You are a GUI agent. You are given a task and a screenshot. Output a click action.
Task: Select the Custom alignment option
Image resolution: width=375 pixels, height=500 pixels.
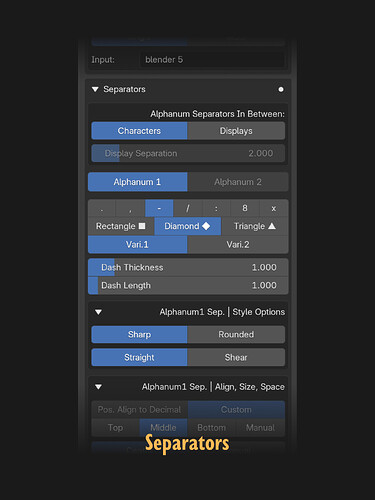click(x=236, y=410)
